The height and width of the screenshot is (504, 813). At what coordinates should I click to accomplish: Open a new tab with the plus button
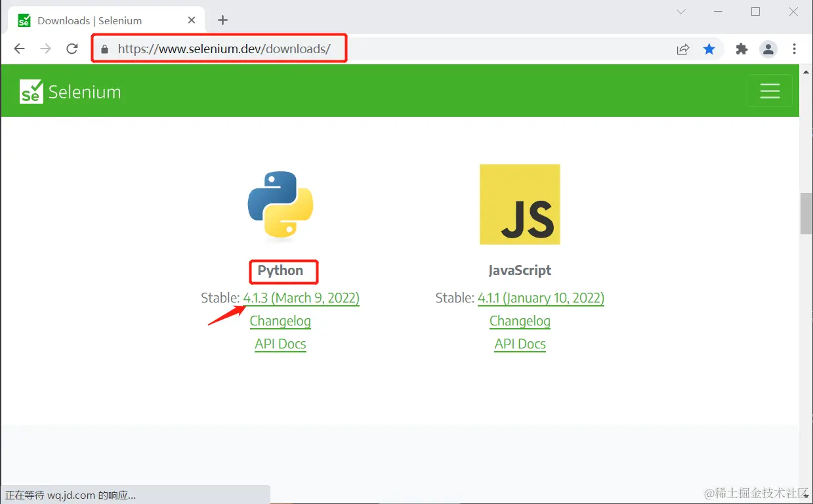222,20
